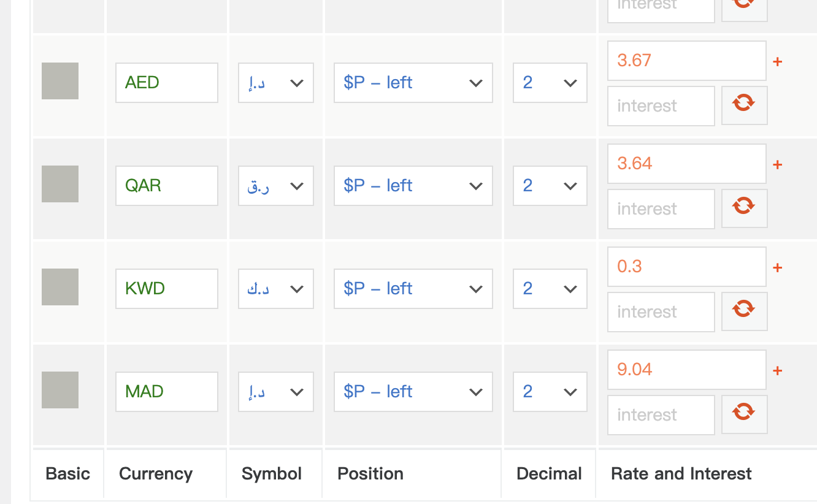
Task: Click the plus next to QAR rate
Action: coord(777,164)
